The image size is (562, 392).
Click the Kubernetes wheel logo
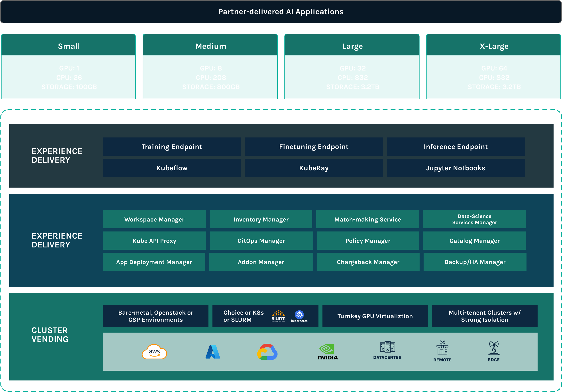click(x=299, y=315)
